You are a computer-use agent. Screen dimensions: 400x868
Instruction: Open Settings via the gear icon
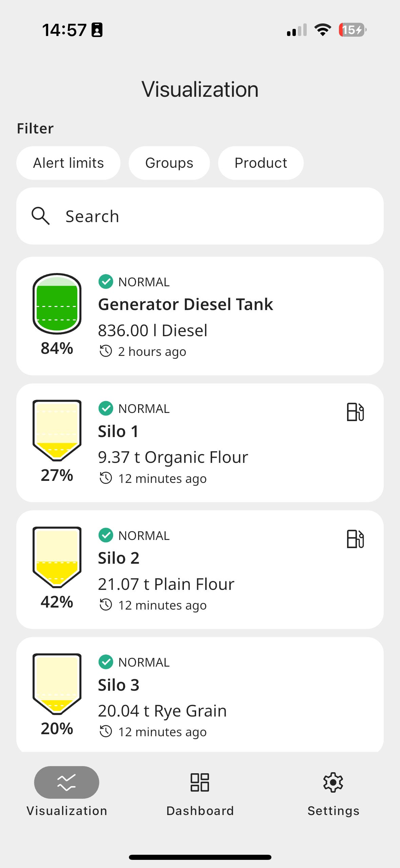(333, 782)
